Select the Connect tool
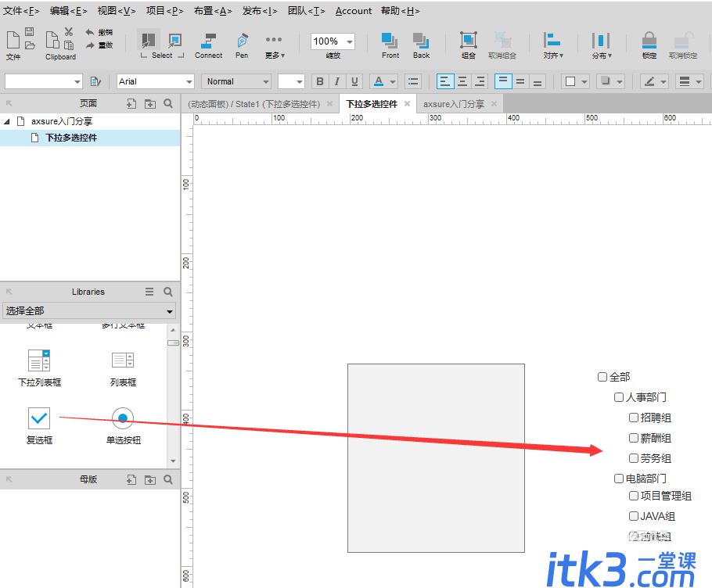The height and width of the screenshot is (588, 712). [208, 45]
